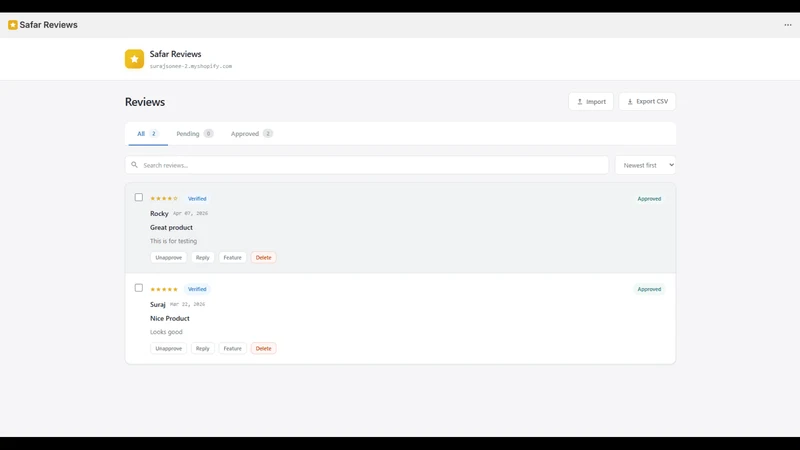Delete Rocky's review

coord(263,258)
